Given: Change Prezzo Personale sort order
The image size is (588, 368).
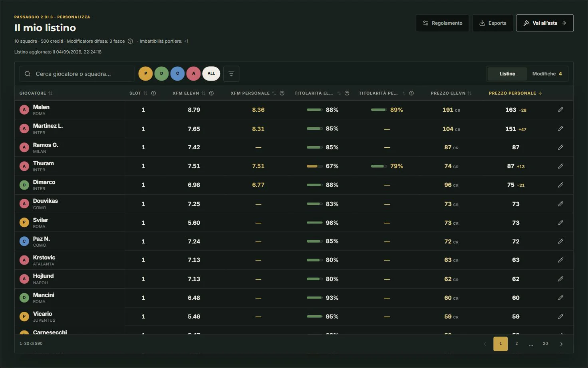Looking at the screenshot, I should [515, 93].
